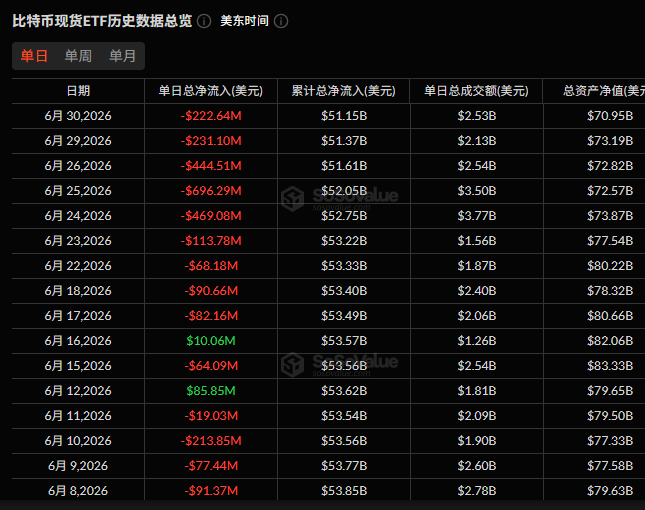Select date cell 6月 24,2026
Viewport: 645px width, 510px height.
click(78, 216)
